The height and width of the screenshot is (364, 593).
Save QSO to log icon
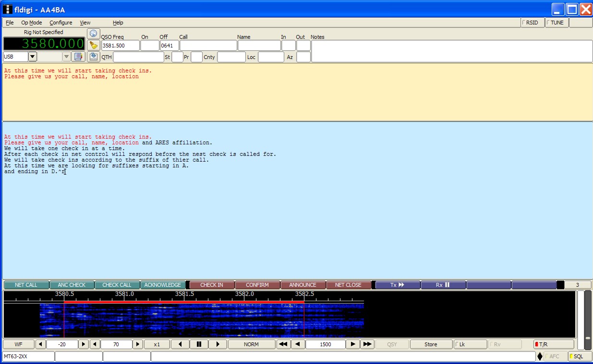(93, 57)
